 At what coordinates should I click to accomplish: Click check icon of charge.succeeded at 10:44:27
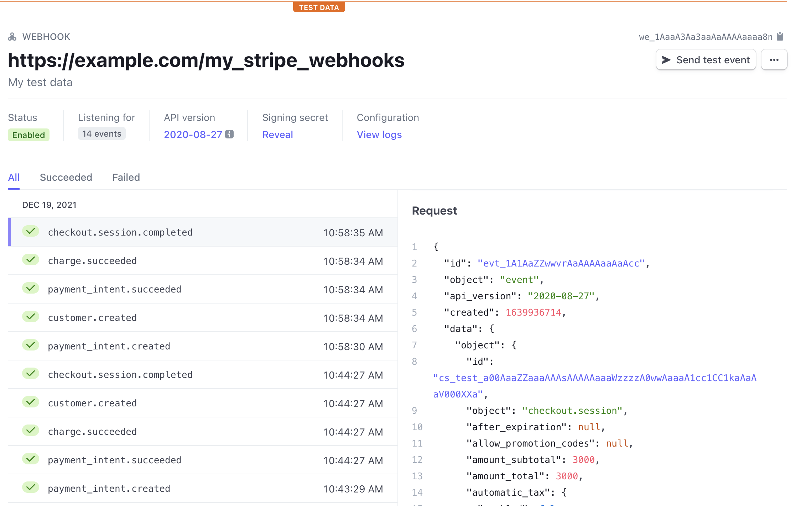31,431
